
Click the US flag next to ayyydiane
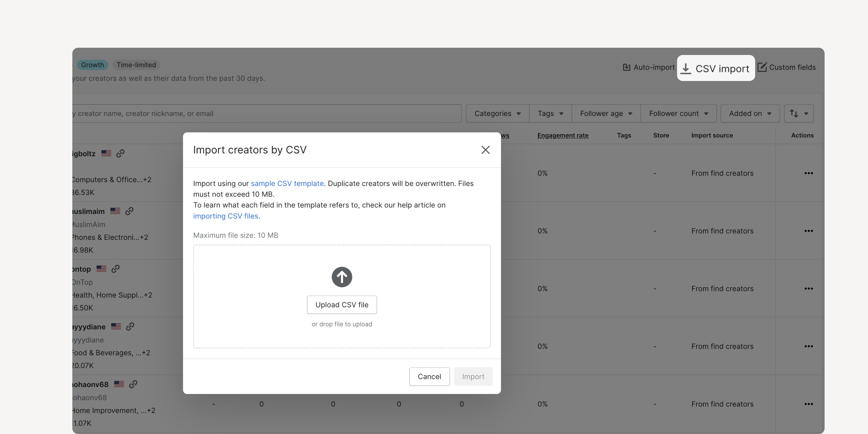(x=116, y=326)
